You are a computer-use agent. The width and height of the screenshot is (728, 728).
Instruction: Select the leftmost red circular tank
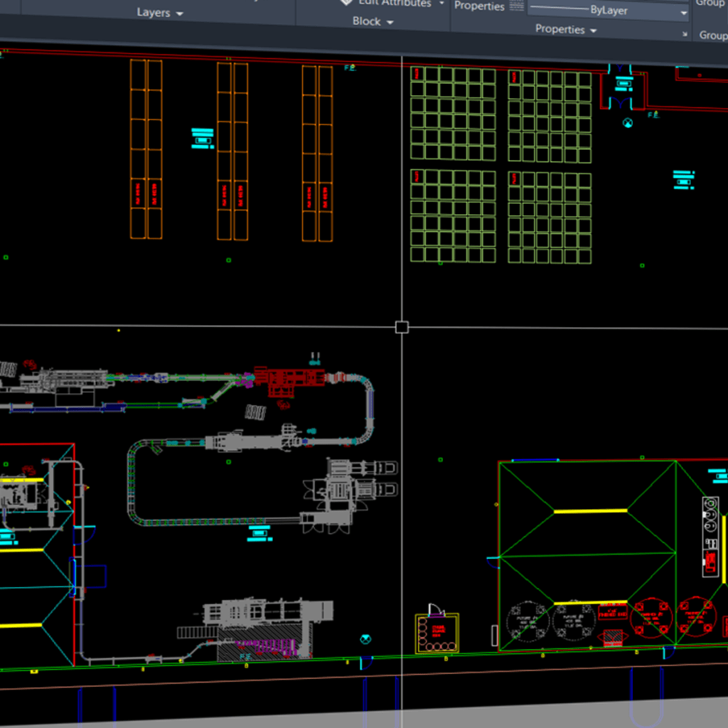[651, 616]
